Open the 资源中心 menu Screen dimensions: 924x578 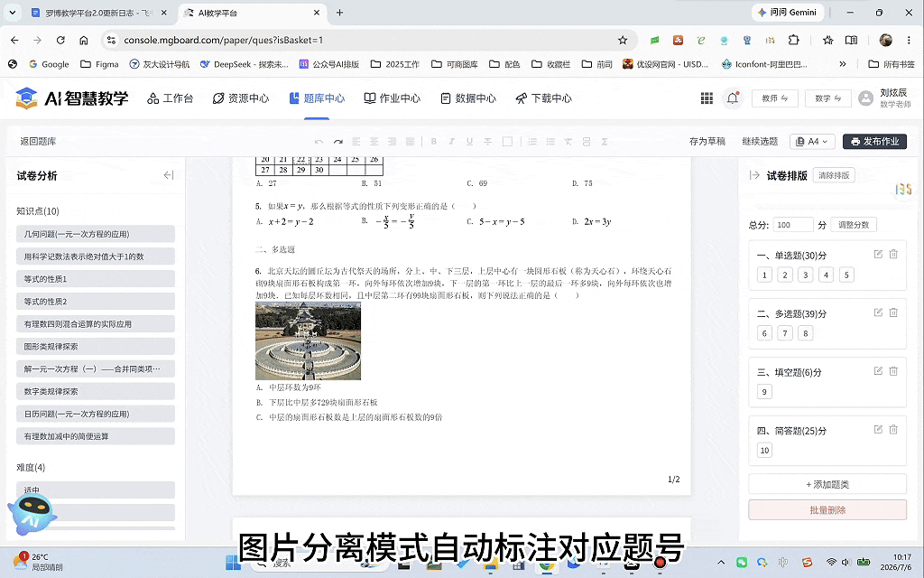(240, 98)
